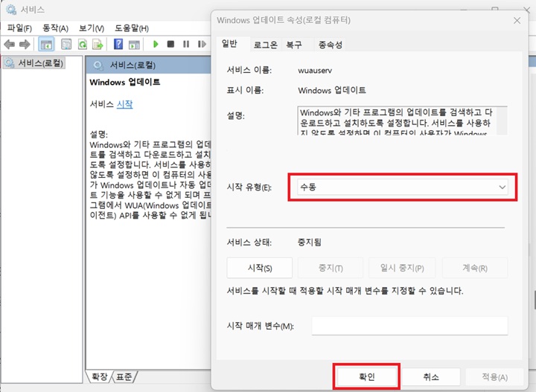The width and height of the screenshot is (536, 392).
Task: Open the 시작 유형 dropdown showing 수동
Action: 402,187
